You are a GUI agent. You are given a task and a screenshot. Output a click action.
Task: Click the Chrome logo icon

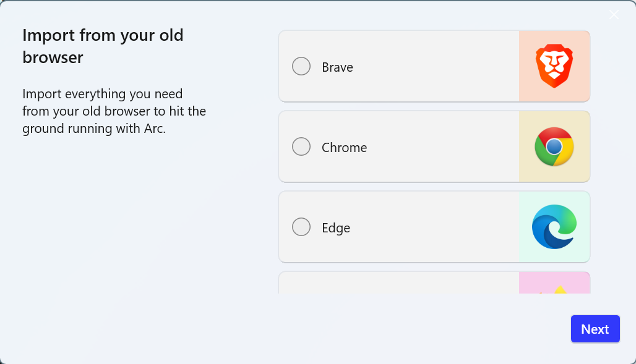point(554,146)
